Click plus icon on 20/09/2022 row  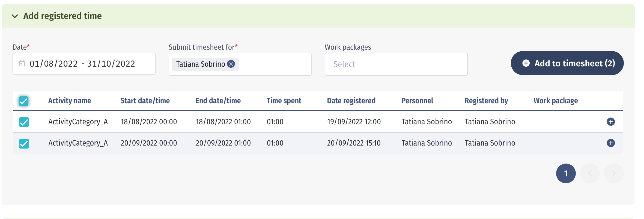coord(611,143)
